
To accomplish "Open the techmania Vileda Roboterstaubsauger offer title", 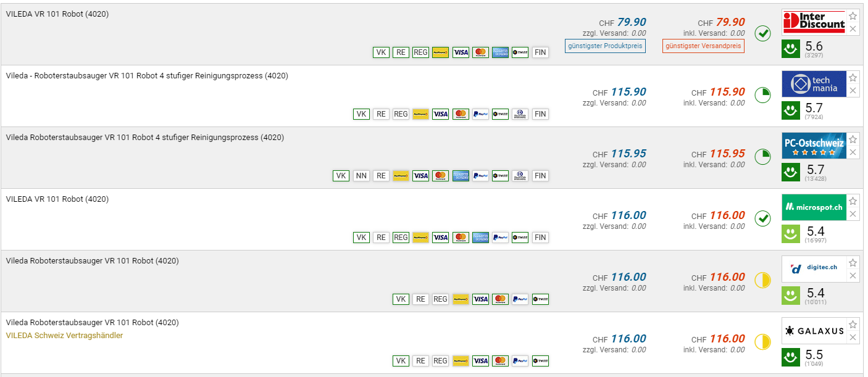I will click(x=147, y=76).
